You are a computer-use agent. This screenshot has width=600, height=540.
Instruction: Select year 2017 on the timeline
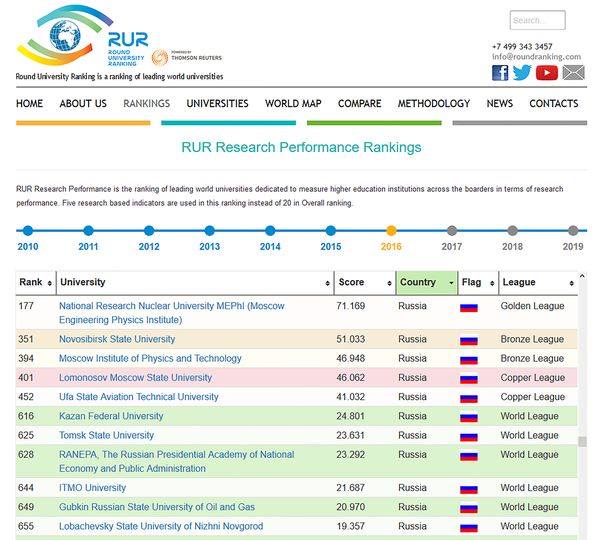click(x=452, y=231)
